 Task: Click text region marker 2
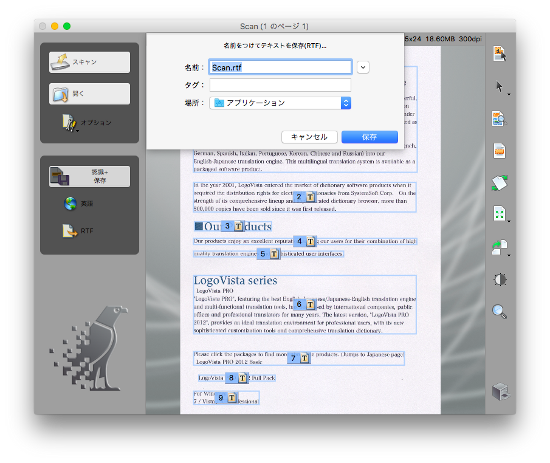[x=304, y=197]
